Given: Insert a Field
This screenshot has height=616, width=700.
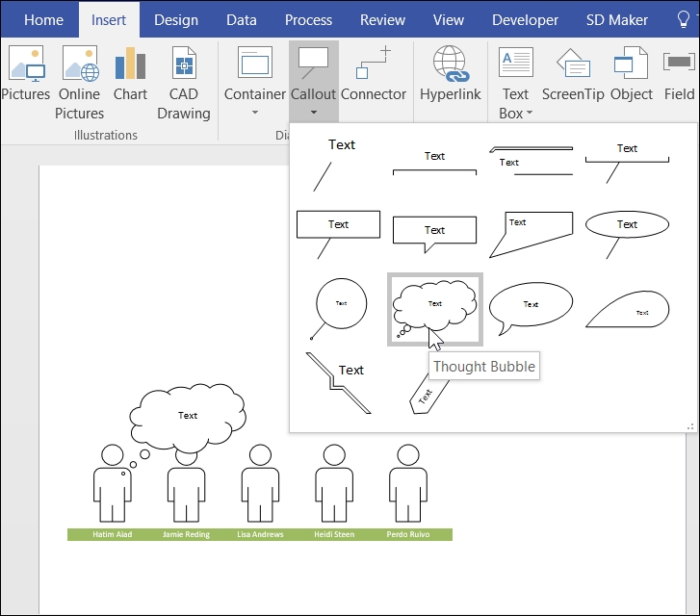Looking at the screenshot, I should (679, 74).
